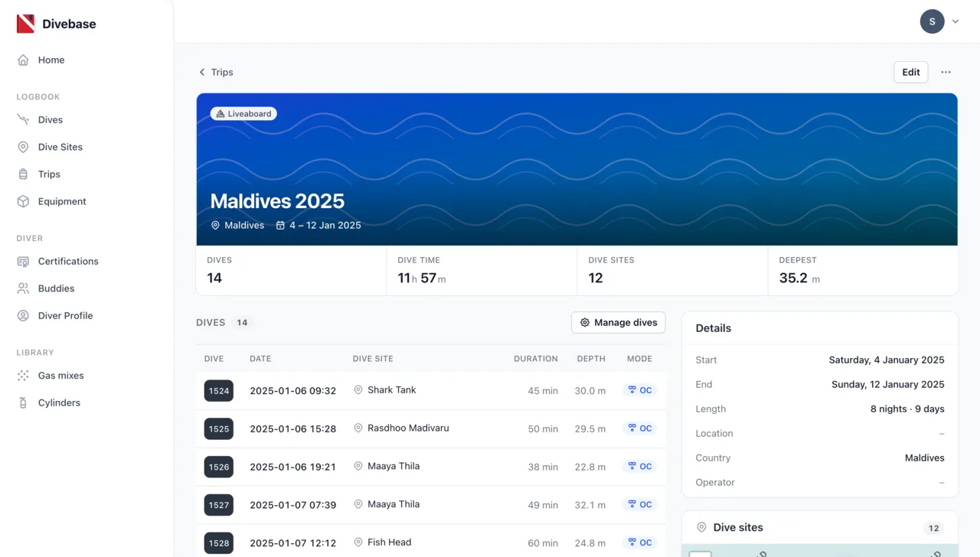The width and height of the screenshot is (980, 557).
Task: Sort by the DATE column header
Action: 260,359
